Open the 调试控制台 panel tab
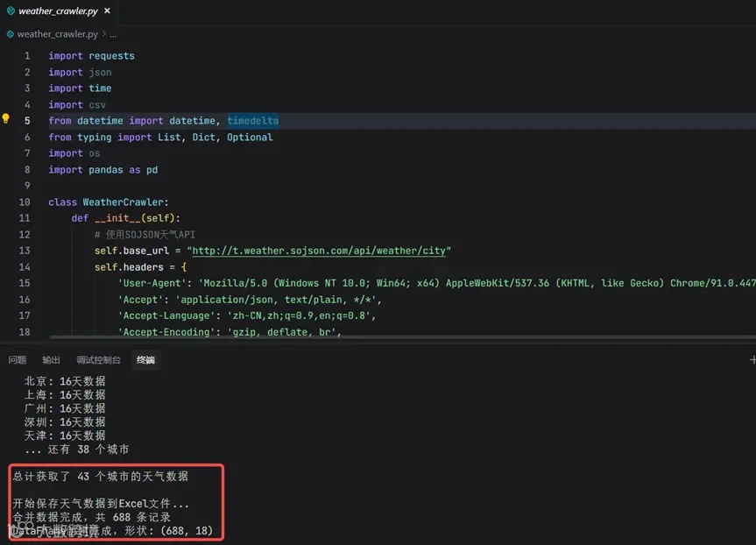 click(98, 360)
